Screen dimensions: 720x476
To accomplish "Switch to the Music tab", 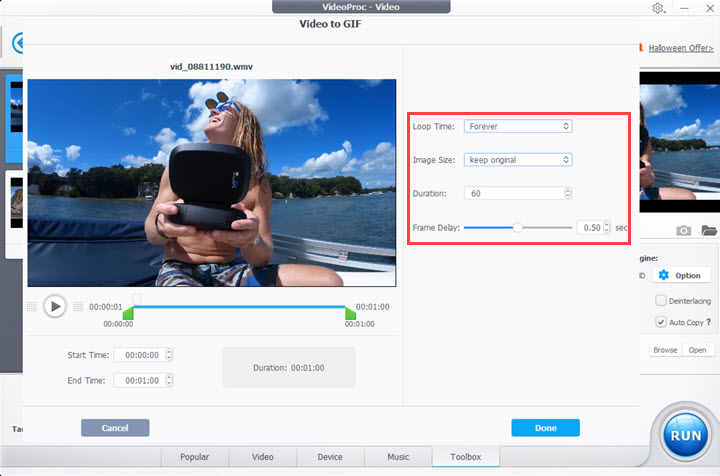I will point(398,457).
